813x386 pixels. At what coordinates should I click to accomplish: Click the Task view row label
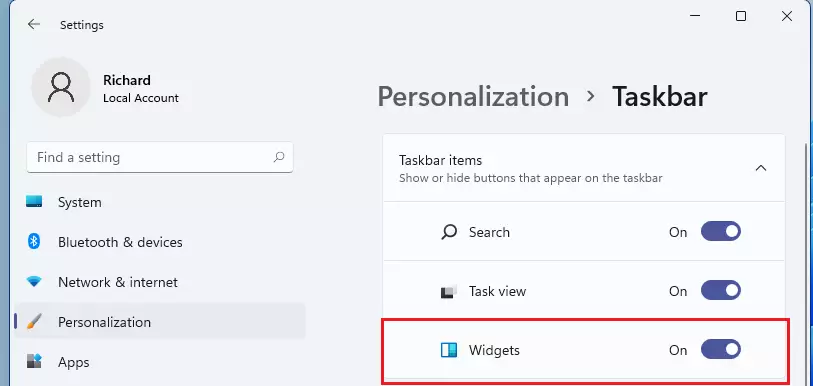[497, 291]
